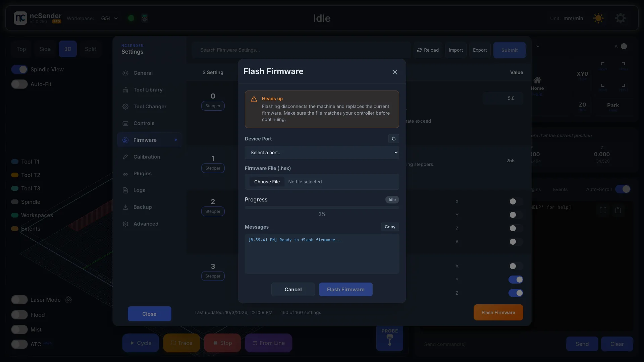The image size is (644, 362).
Task: Click the Heads up warning triangle icon
Action: (x=254, y=99)
